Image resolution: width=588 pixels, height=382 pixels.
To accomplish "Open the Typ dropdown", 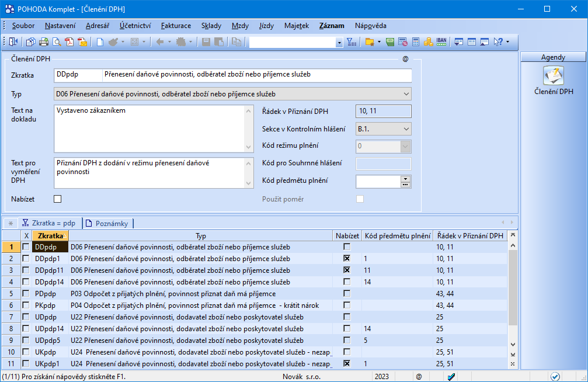I will click(x=406, y=94).
